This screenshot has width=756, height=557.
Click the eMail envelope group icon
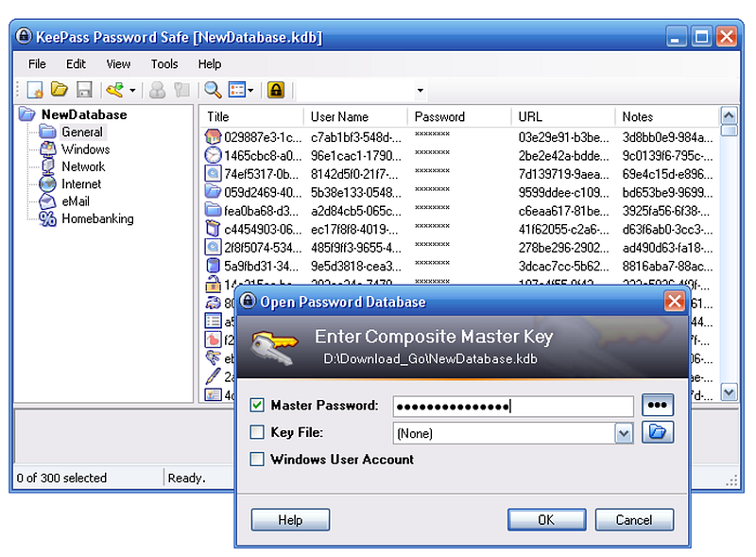coord(47,201)
